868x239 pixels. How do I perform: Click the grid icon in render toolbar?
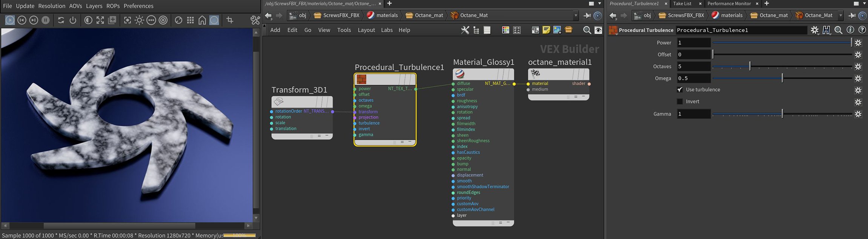pos(190,20)
